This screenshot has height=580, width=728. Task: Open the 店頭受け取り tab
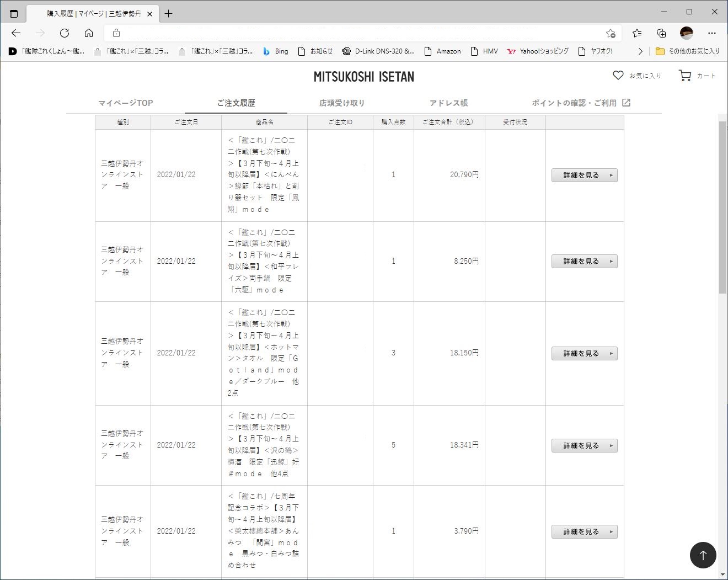[342, 103]
